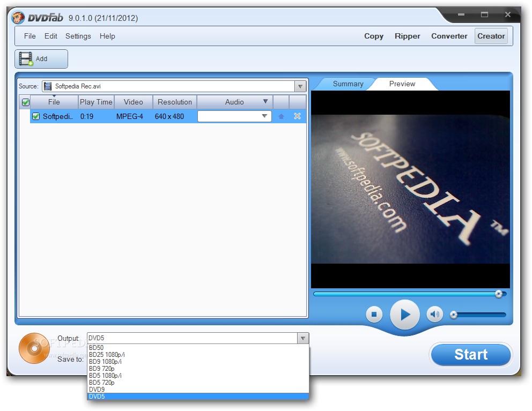
Task: Pick BD9 720p from the output list
Action: (x=198, y=369)
